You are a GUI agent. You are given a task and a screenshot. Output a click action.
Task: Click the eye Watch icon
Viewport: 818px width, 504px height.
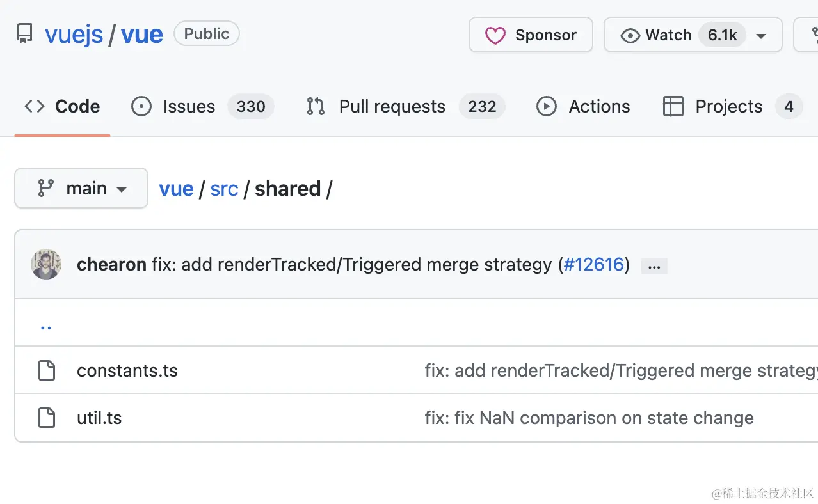630,35
